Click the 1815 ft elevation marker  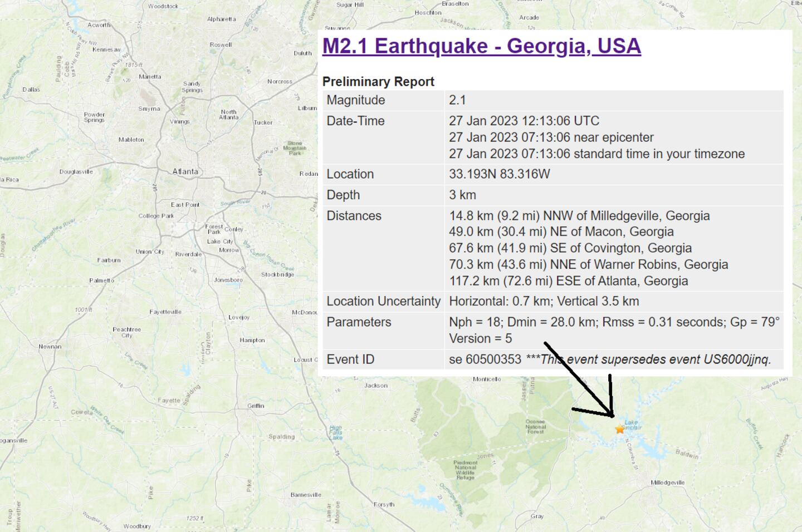pyautogui.click(x=133, y=65)
